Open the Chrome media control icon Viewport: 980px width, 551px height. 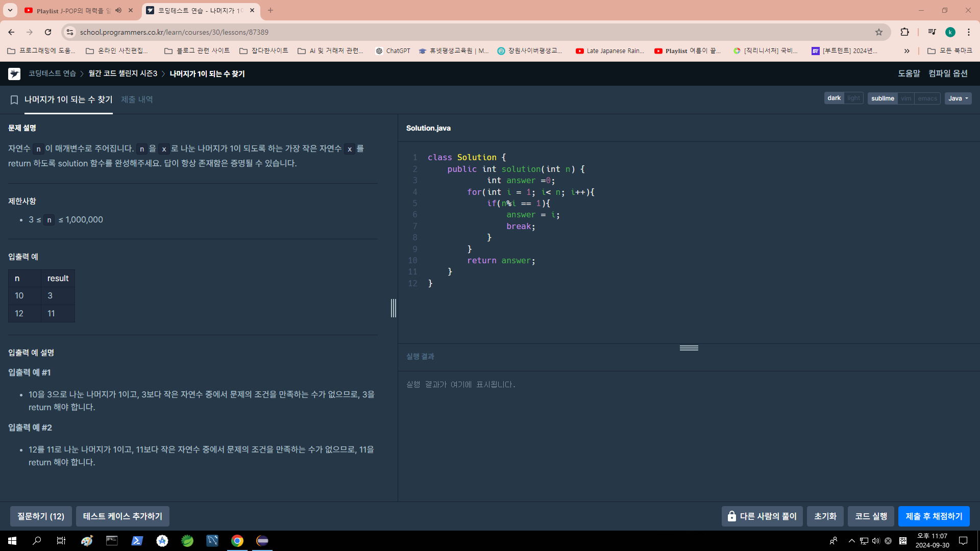coord(932,32)
